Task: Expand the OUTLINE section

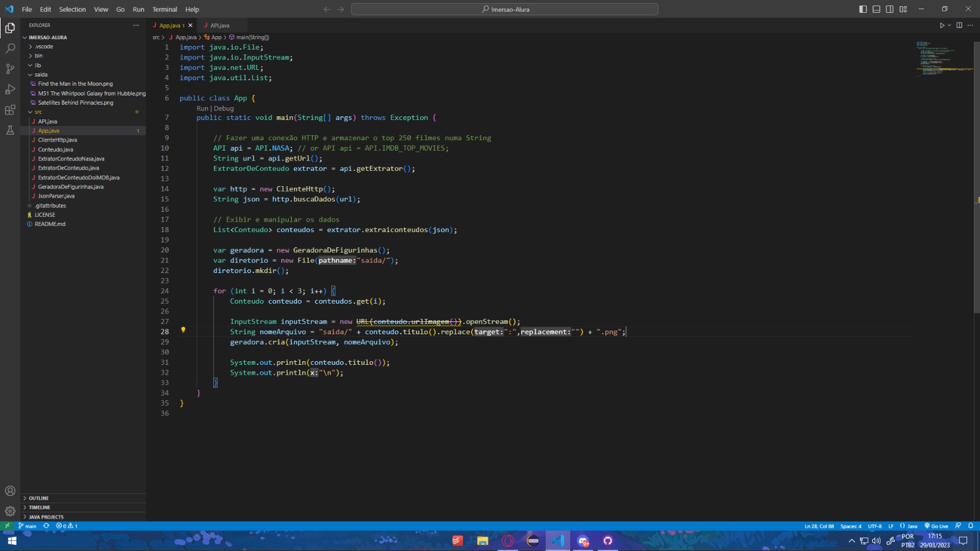Action: pos(38,498)
